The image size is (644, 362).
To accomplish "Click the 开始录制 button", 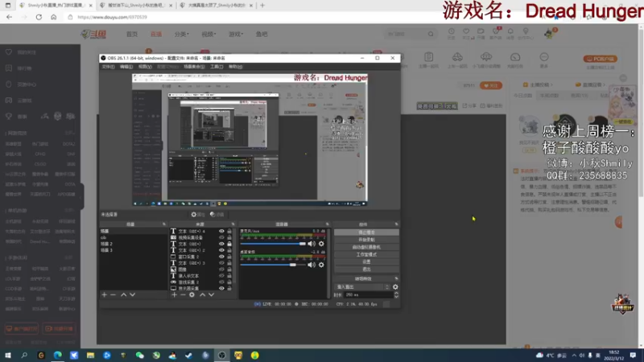I will pos(366,240).
